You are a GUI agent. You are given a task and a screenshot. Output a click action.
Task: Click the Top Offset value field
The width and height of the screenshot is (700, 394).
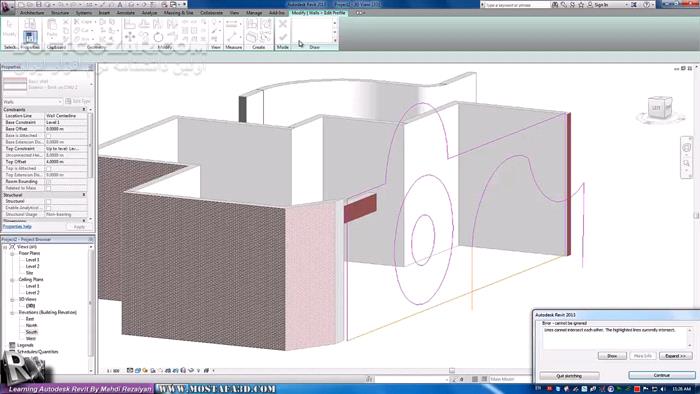[66, 162]
